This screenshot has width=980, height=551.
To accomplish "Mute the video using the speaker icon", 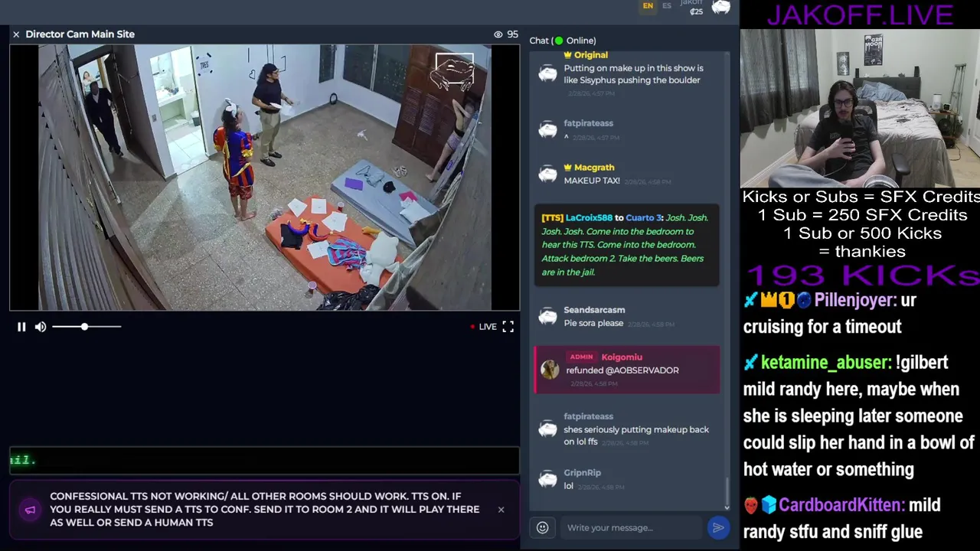I will point(41,327).
